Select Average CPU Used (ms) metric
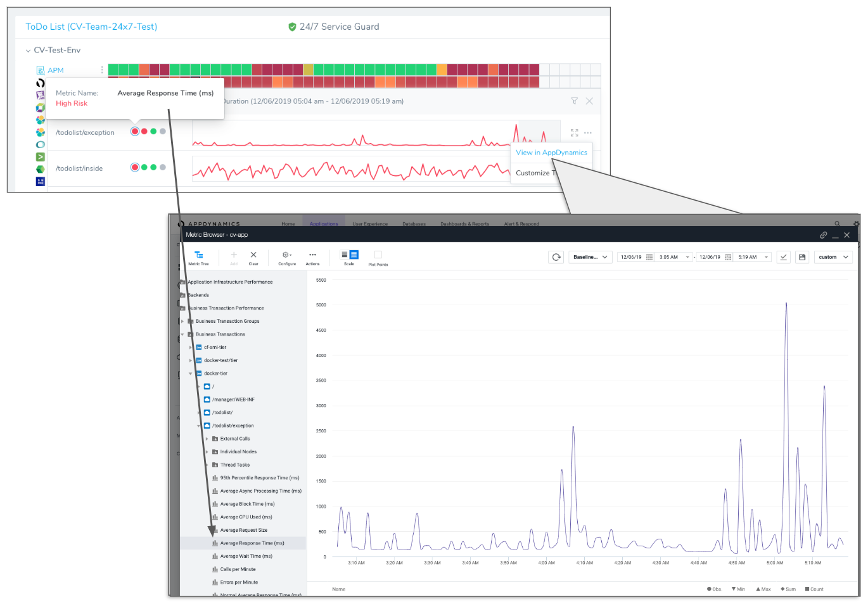Image resolution: width=868 pixels, height=604 pixels. [246, 517]
